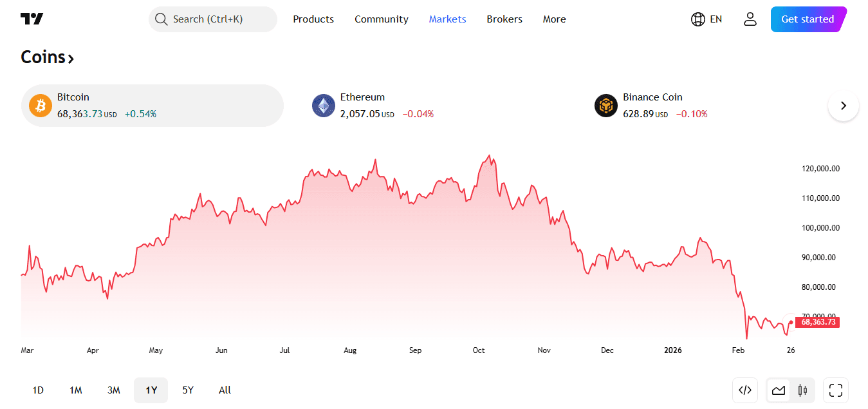Click the 2,057.05 USD Ethereum price
This screenshot has height=409, width=868.
point(367,114)
